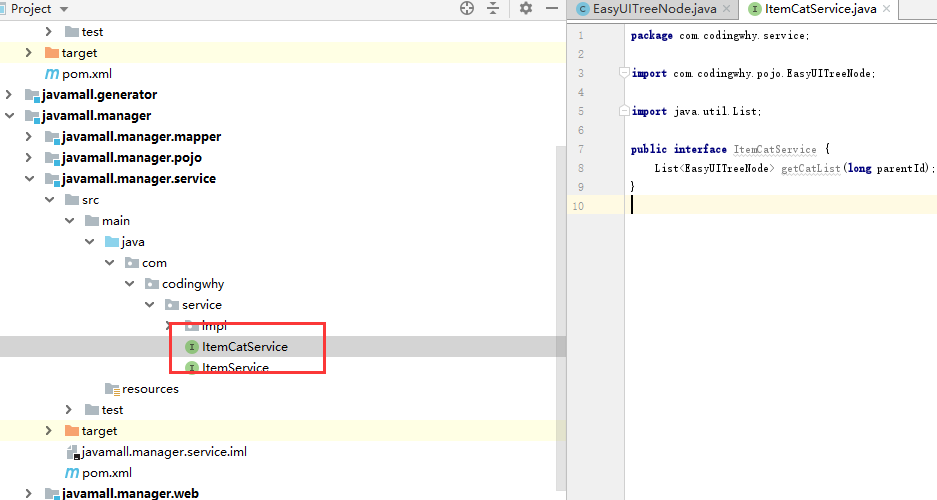Expand the javamall.manager.web module
This screenshot has height=500, width=937.
(29, 494)
